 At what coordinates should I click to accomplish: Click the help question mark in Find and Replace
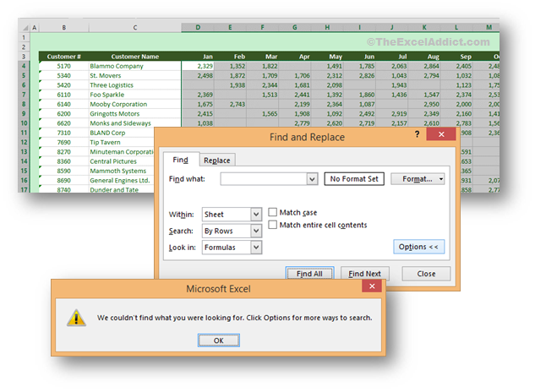point(417,134)
